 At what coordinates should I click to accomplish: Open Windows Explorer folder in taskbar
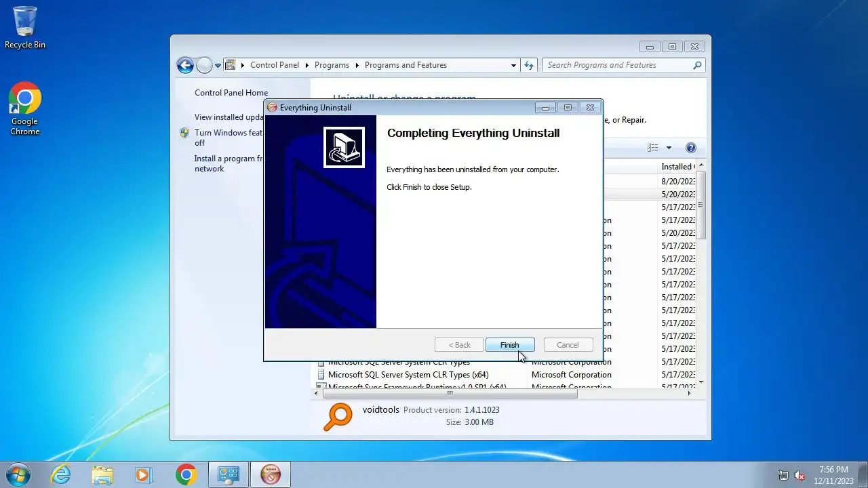(x=102, y=474)
